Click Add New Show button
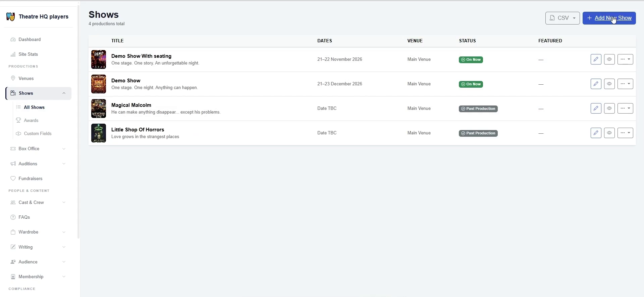 (609, 18)
